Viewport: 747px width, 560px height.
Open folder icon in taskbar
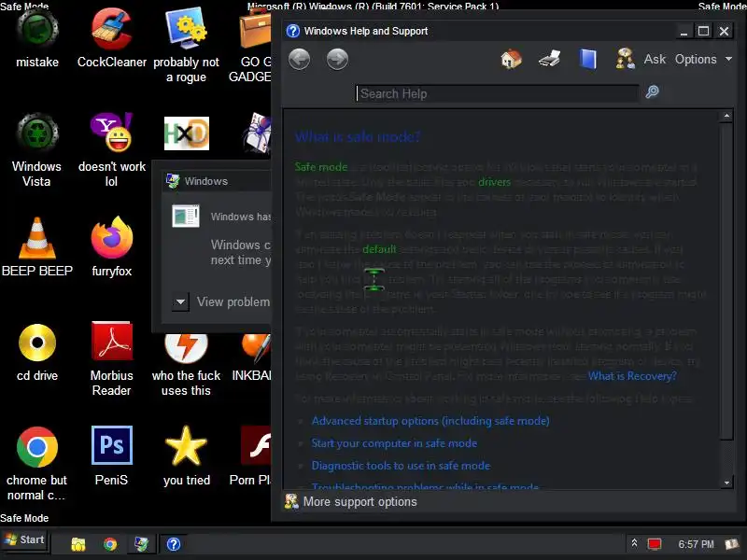point(78,544)
